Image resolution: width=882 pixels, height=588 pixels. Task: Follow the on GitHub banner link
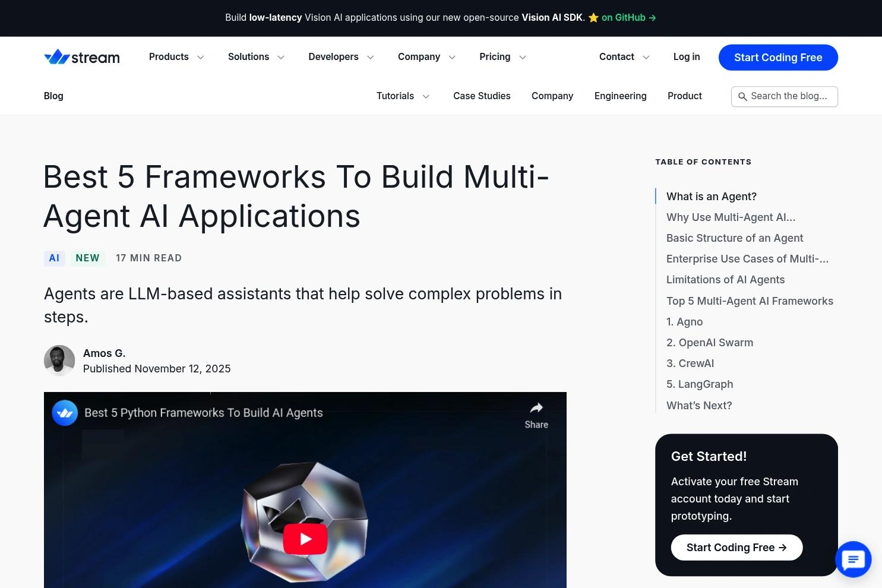tap(628, 18)
